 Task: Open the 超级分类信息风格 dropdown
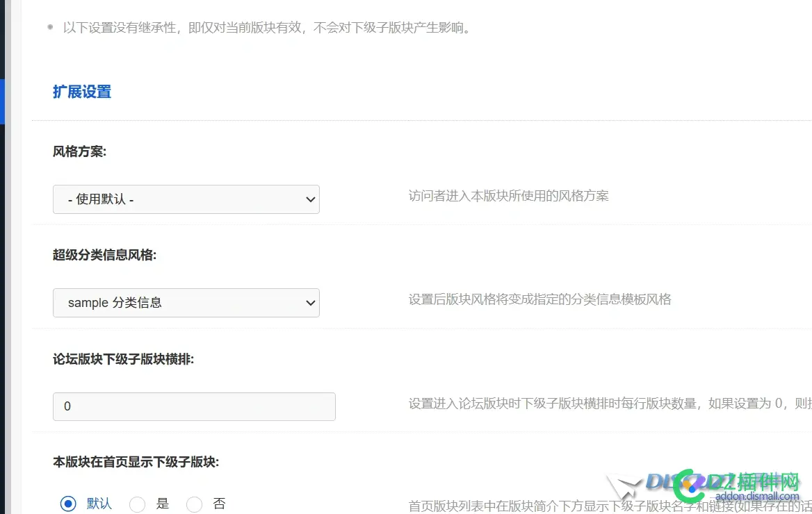tap(186, 303)
